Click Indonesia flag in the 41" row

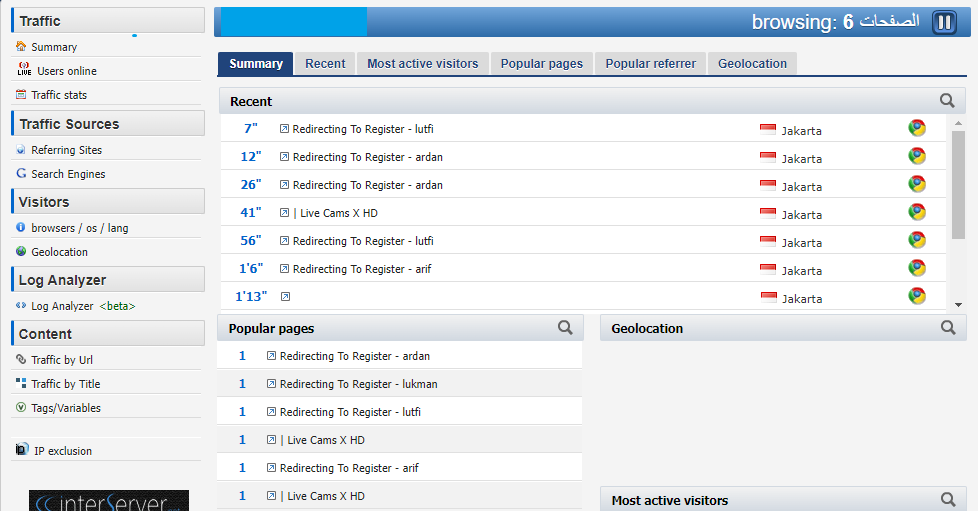[768, 213]
